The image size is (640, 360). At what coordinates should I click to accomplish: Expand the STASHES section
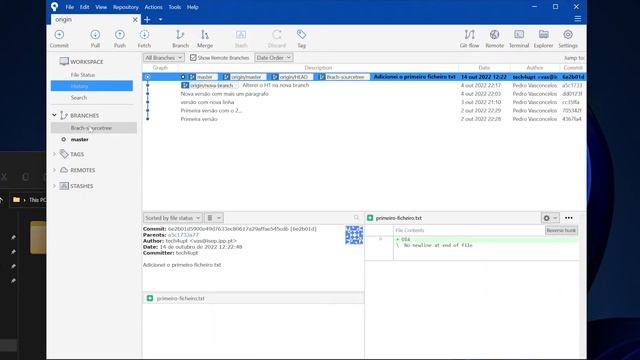tap(54, 186)
